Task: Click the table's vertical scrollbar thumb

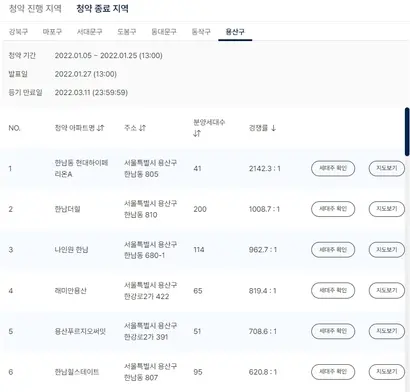Action: click(x=407, y=132)
